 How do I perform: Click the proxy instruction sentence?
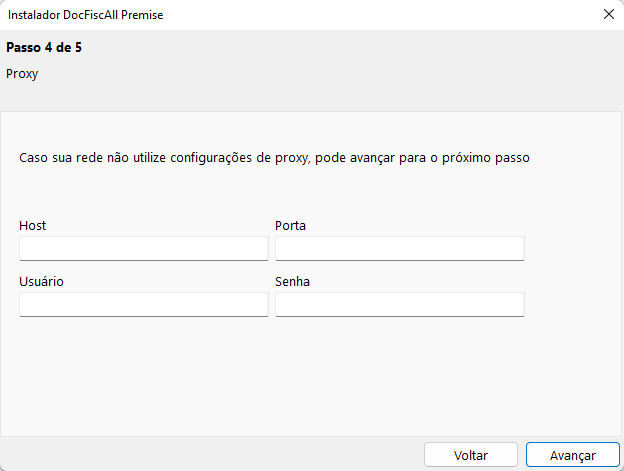point(274,158)
